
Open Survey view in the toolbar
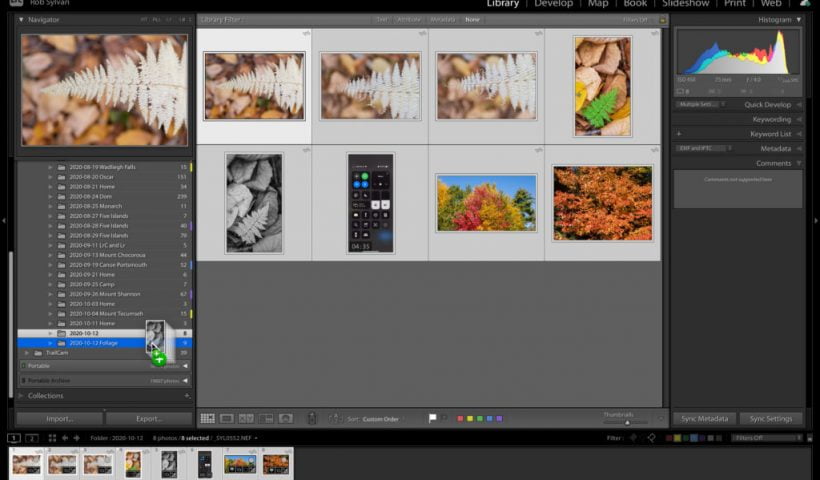click(x=266, y=418)
